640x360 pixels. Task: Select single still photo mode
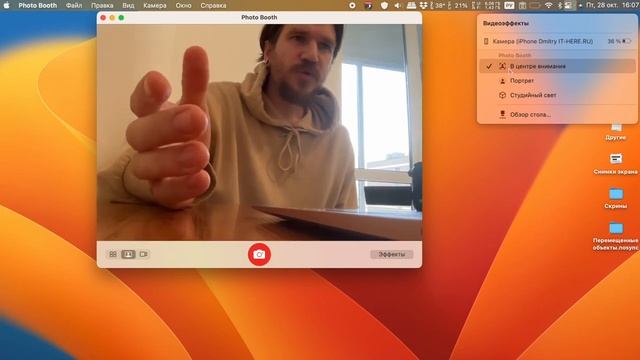tap(128, 254)
